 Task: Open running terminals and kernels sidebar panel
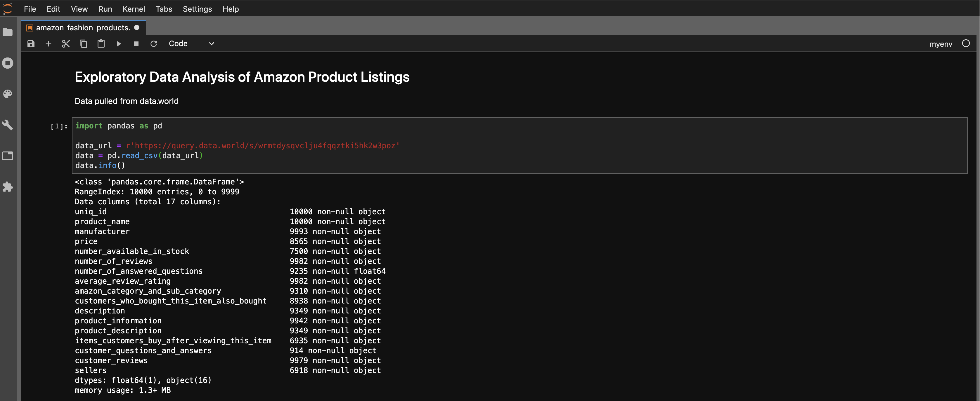click(8, 63)
